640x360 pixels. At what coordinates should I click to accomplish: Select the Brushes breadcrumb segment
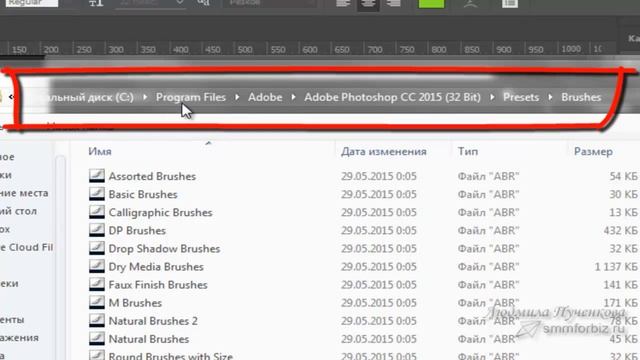click(x=581, y=97)
